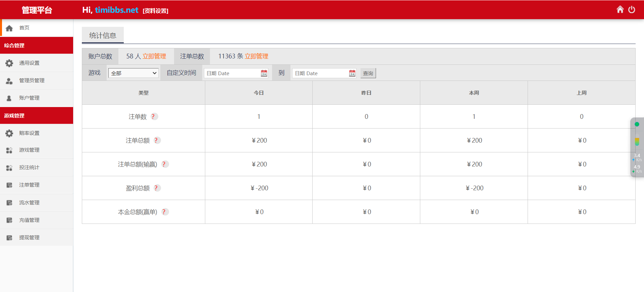Open 首页 in the sidebar menu
This screenshot has width=644, height=292.
click(x=24, y=28)
